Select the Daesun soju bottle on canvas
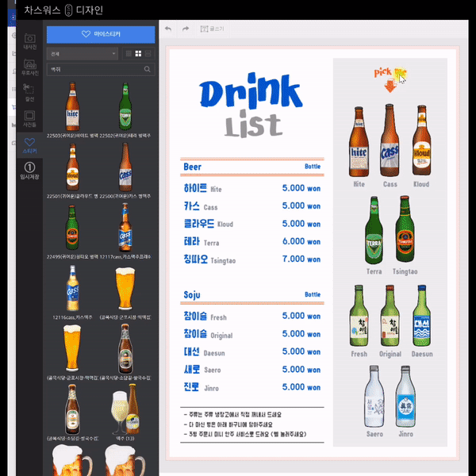 422,316
